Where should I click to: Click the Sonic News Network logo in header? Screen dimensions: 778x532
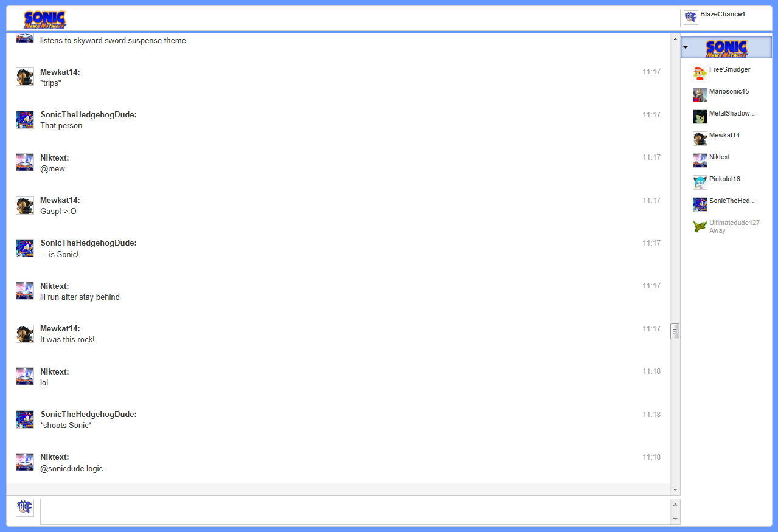click(x=44, y=19)
